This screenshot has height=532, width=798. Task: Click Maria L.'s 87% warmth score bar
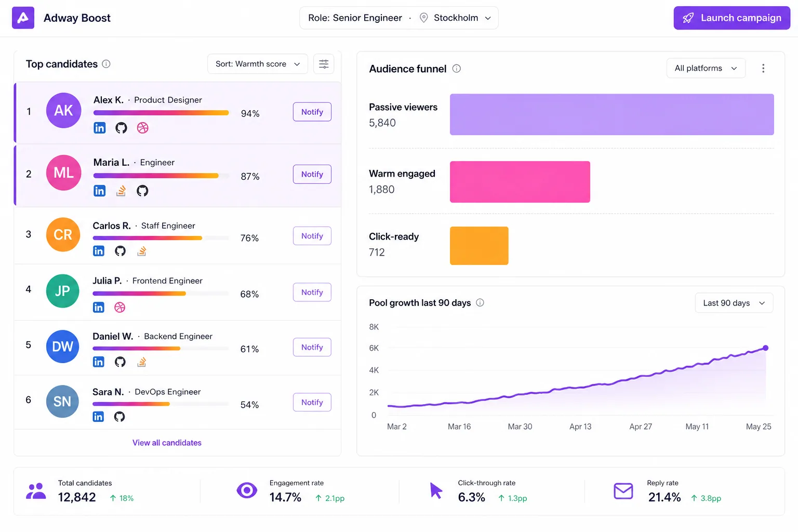161,176
